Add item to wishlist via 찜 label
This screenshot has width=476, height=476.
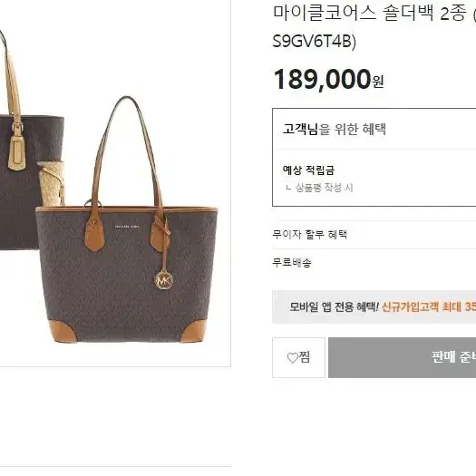coord(304,357)
